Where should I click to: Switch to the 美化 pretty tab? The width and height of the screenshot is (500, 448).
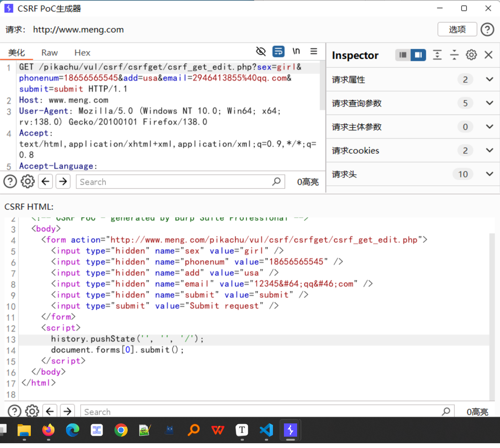17,52
